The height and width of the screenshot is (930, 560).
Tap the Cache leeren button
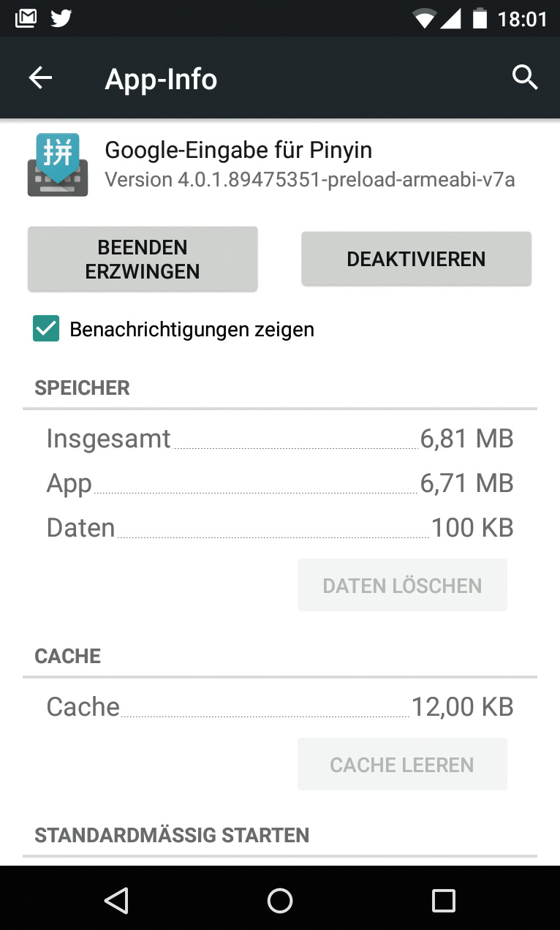point(402,765)
